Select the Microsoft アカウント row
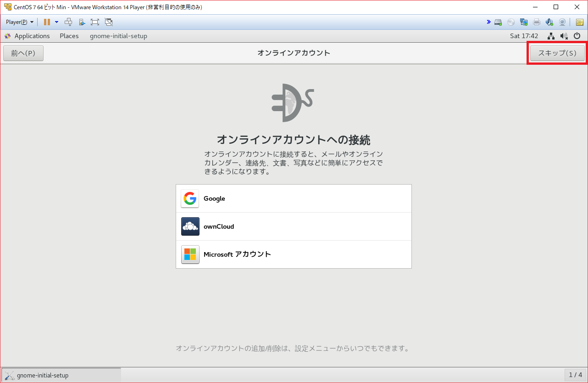This screenshot has height=383, width=588. [x=294, y=254]
